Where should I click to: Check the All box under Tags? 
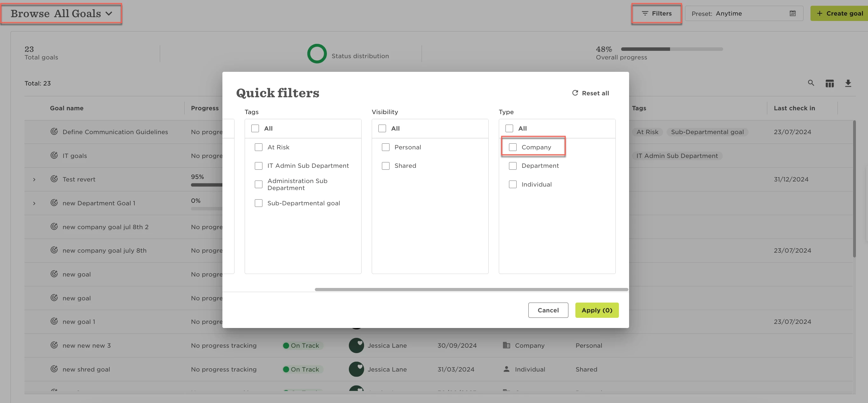(x=255, y=128)
